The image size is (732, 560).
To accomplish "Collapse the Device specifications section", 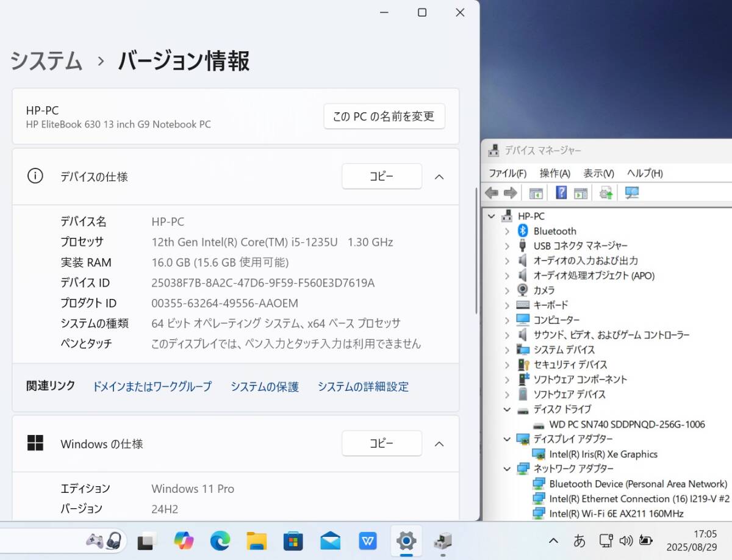I will (439, 176).
